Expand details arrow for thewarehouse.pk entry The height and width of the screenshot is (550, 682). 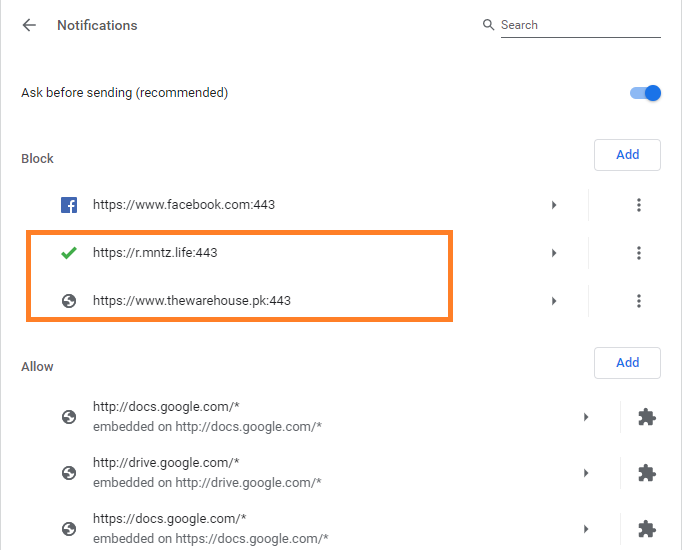(x=554, y=301)
